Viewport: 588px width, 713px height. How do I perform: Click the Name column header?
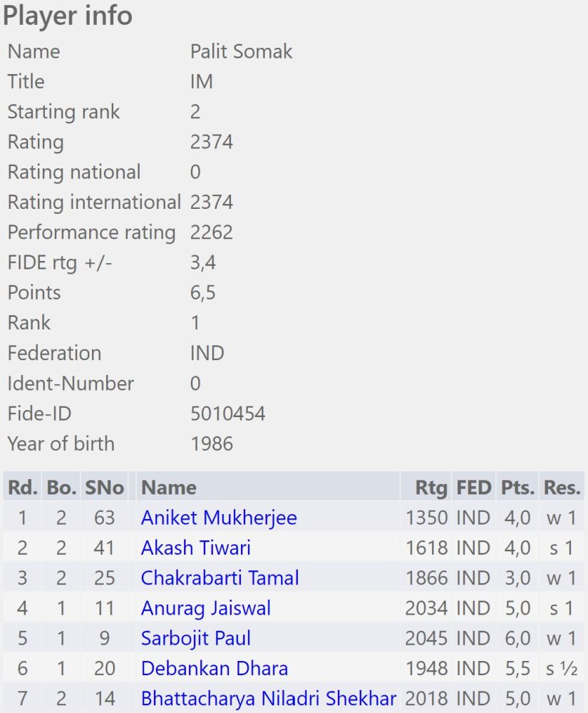tap(169, 488)
